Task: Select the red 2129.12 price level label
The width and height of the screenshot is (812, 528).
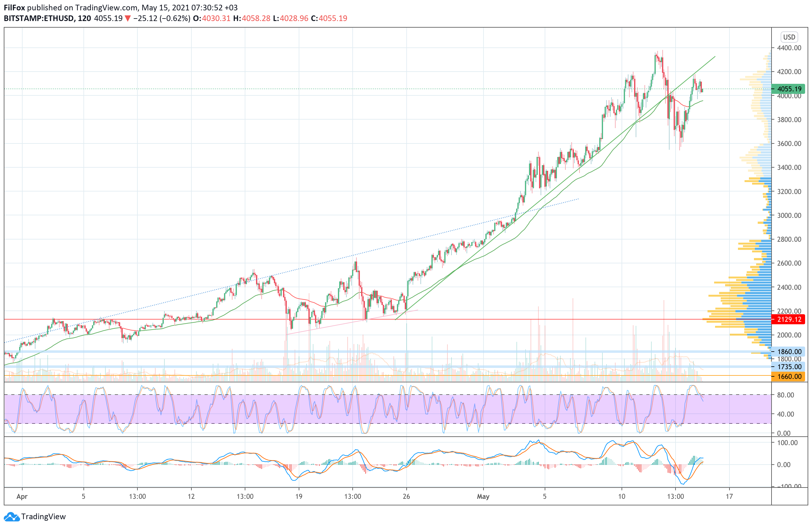Action: (789, 320)
